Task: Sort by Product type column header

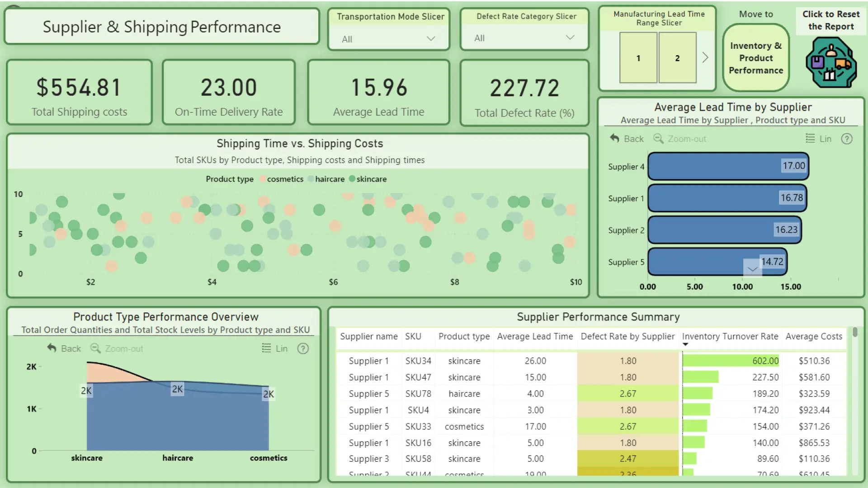Action: (464, 336)
